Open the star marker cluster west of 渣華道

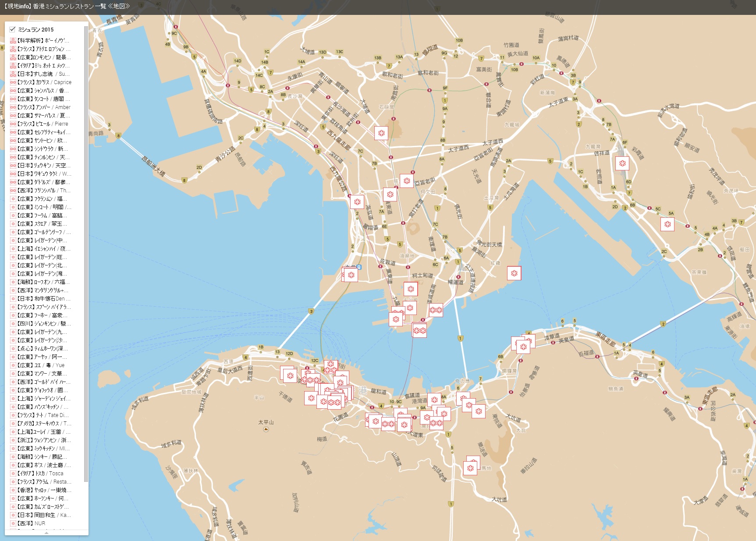tap(523, 347)
